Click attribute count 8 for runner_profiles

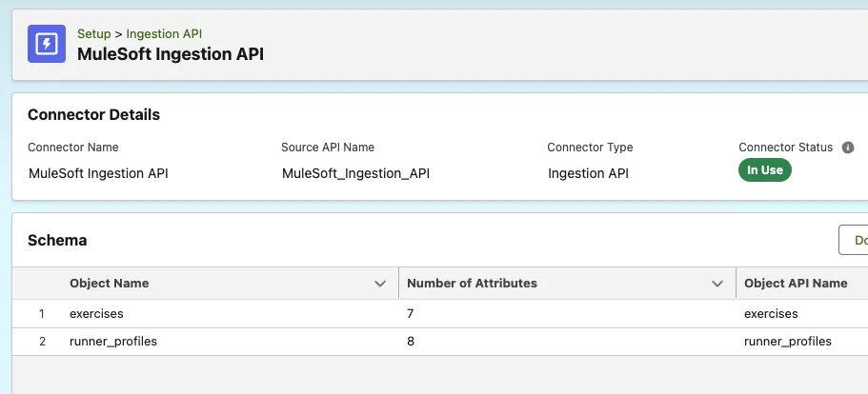[411, 342]
